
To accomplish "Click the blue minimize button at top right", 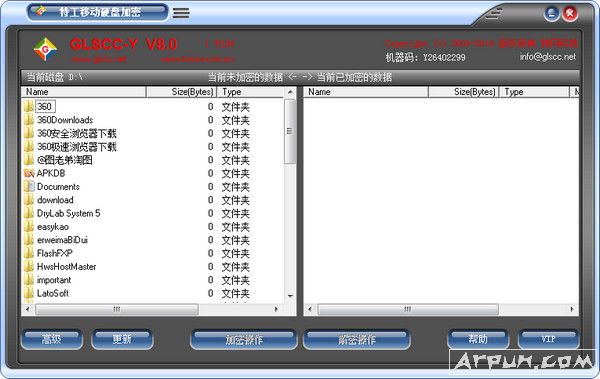I will (x=551, y=14).
